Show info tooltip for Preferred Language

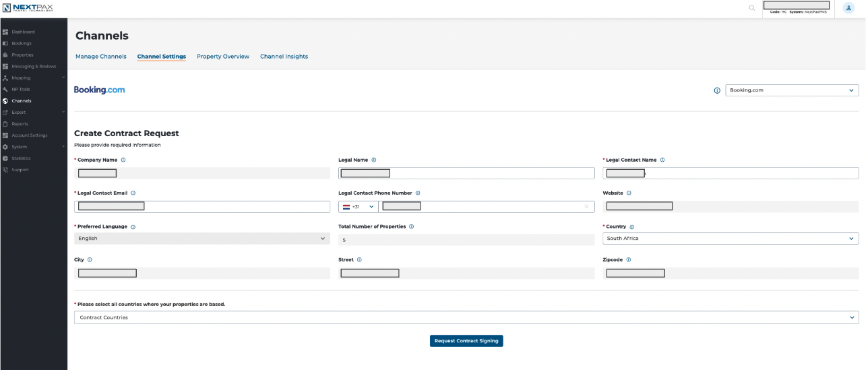(133, 227)
